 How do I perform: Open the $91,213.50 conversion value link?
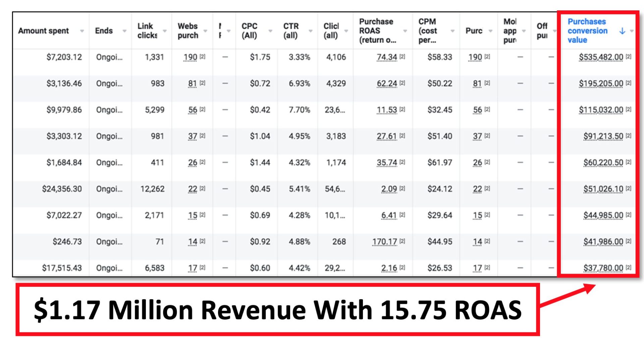coord(603,136)
